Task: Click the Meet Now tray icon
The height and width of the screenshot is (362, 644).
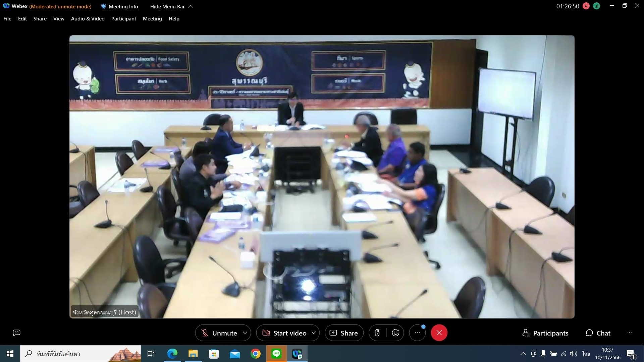Action: (533, 354)
